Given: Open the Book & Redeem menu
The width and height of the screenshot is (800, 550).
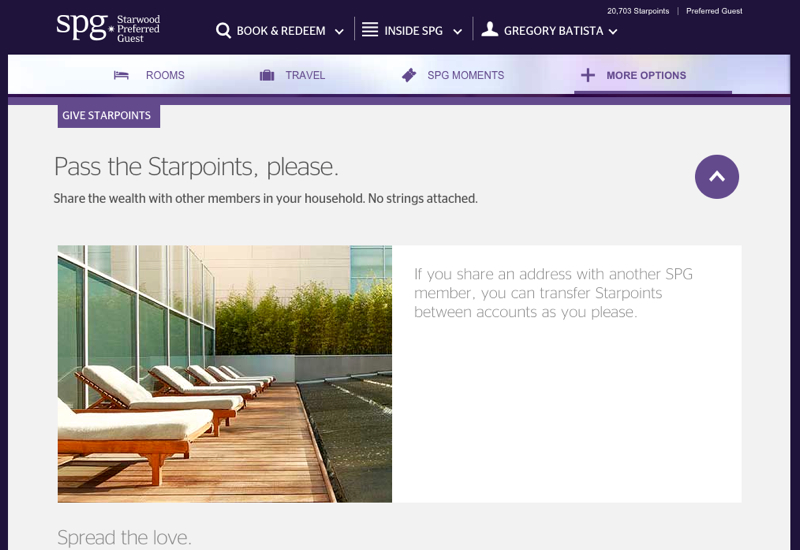Looking at the screenshot, I should click(280, 31).
